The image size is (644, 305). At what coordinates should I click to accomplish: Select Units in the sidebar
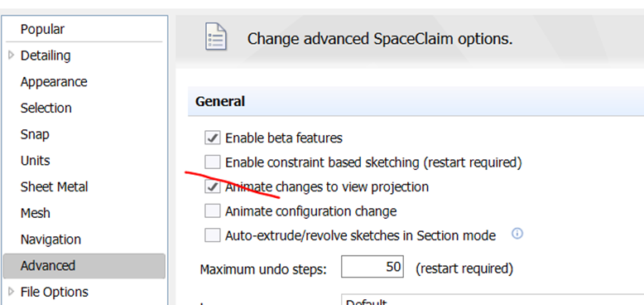[x=36, y=160]
